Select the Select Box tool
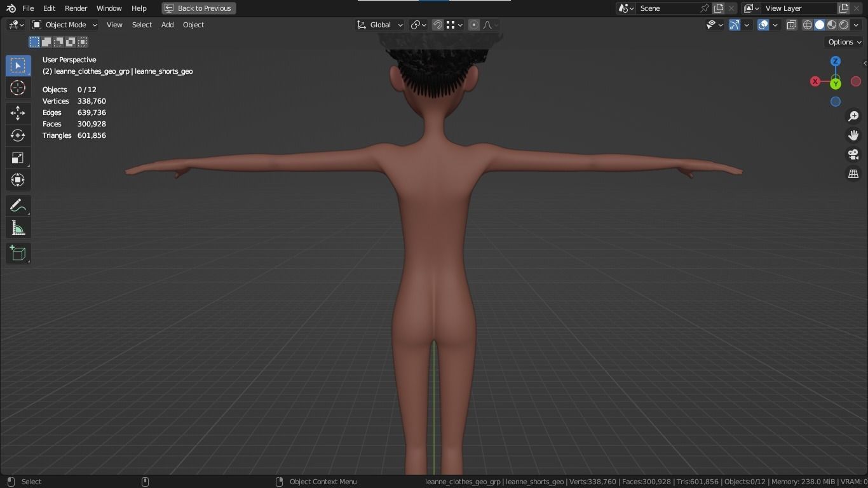Image resolution: width=868 pixels, height=488 pixels. [x=18, y=65]
